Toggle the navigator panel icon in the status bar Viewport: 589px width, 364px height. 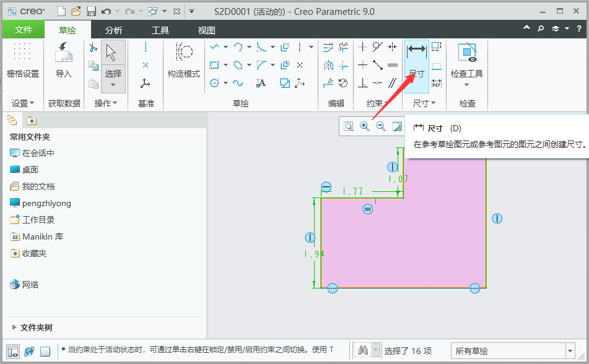point(13,352)
